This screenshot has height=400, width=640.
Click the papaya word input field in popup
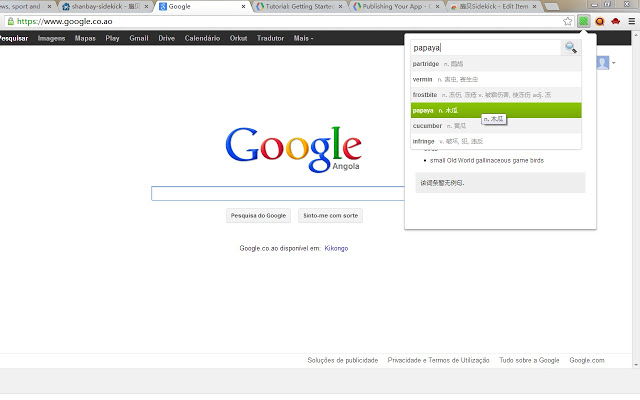486,48
